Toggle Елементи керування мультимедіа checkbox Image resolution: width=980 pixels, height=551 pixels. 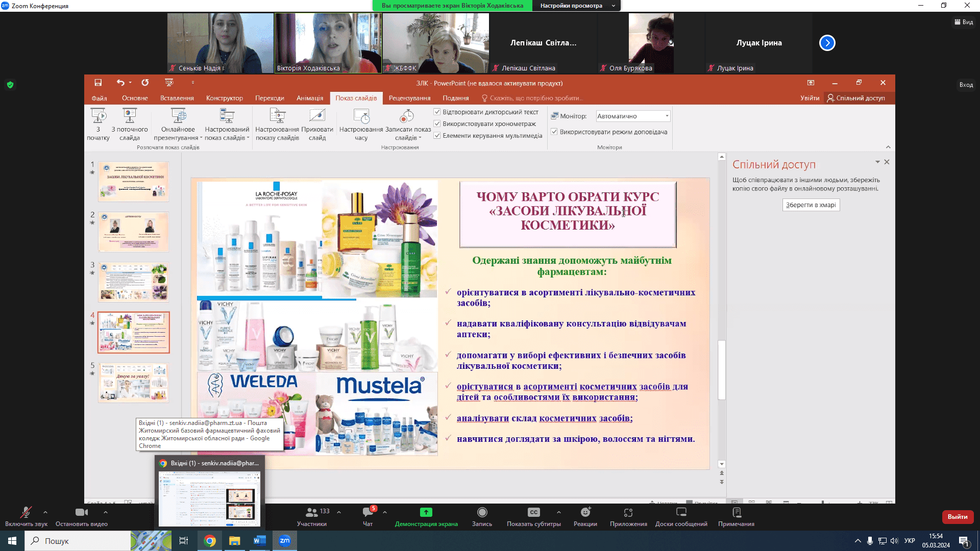tap(437, 135)
